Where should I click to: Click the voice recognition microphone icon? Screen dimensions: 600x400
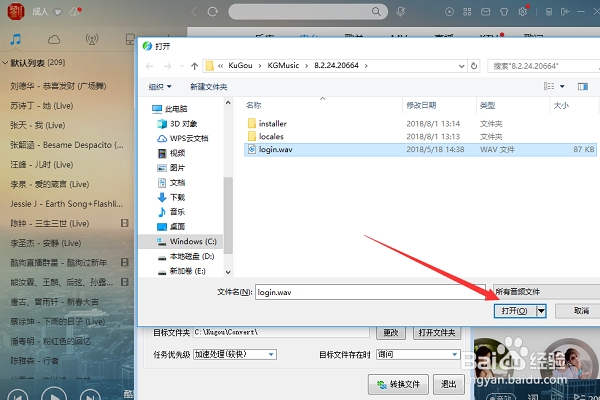point(400,11)
